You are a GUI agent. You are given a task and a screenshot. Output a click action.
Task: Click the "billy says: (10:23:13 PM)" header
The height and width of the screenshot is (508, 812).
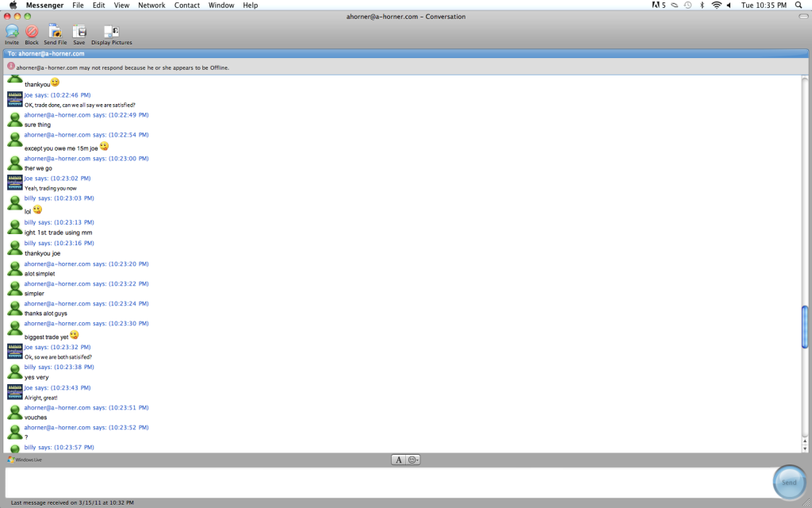pyautogui.click(x=59, y=222)
